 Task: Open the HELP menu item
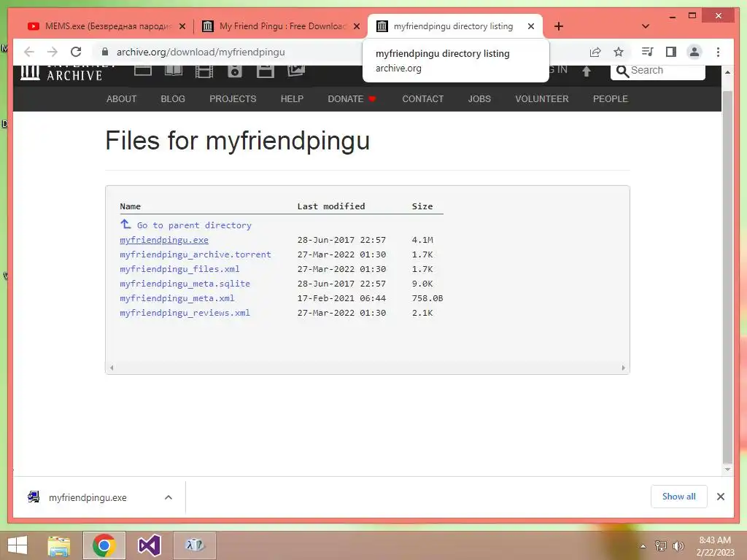(x=292, y=98)
